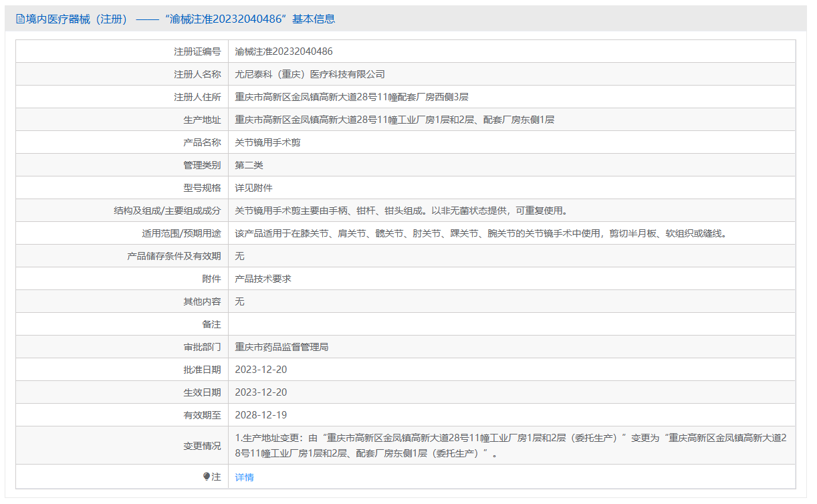
Task: Click the 结构及组成/主要组成成分 label
Action: point(167,211)
